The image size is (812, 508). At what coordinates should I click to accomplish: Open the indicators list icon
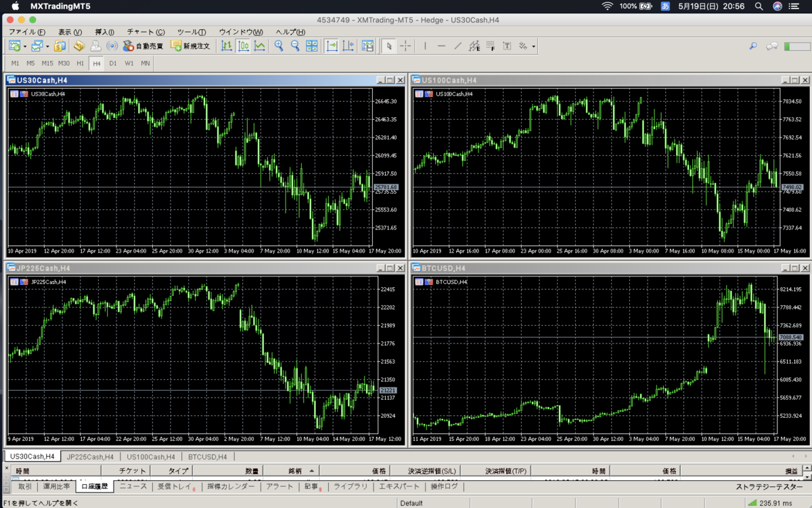tap(367, 46)
